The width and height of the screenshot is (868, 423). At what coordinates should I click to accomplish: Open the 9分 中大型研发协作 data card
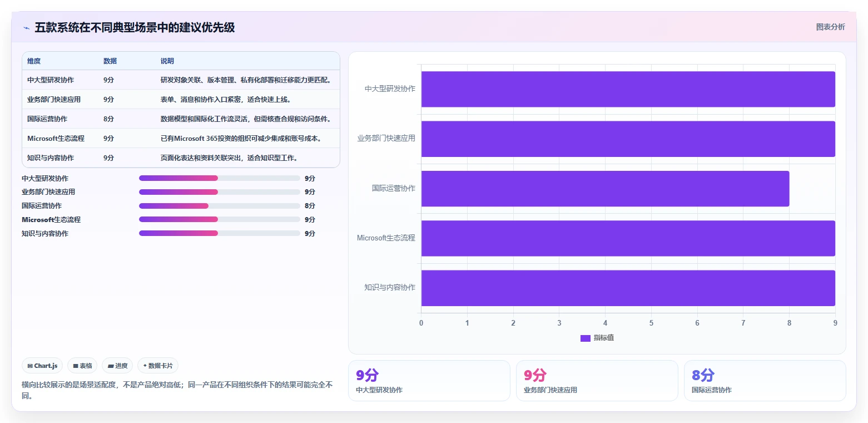point(429,381)
